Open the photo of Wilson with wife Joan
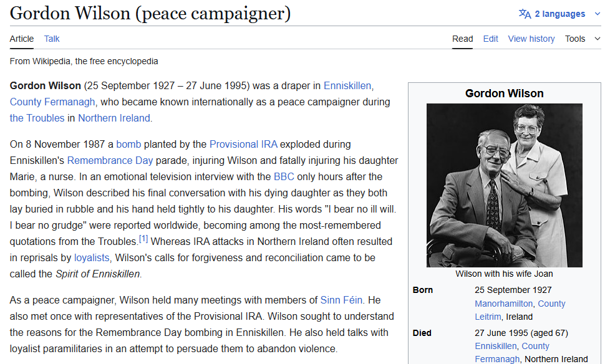The image size is (605, 364). click(505, 185)
